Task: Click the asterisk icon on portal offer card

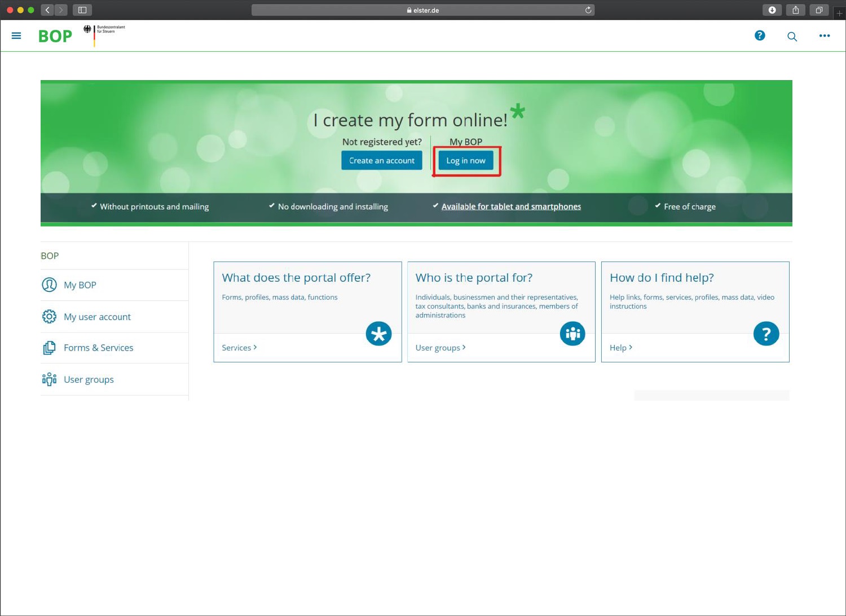Action: pos(378,334)
